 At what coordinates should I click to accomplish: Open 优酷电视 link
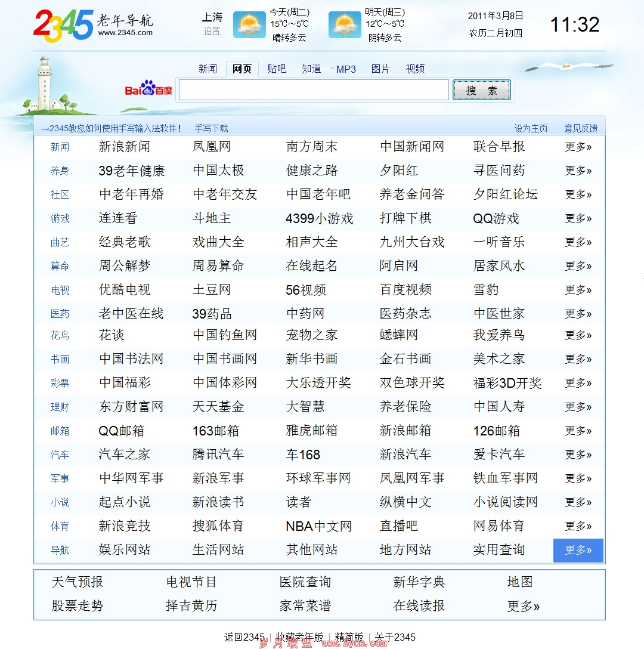[124, 290]
